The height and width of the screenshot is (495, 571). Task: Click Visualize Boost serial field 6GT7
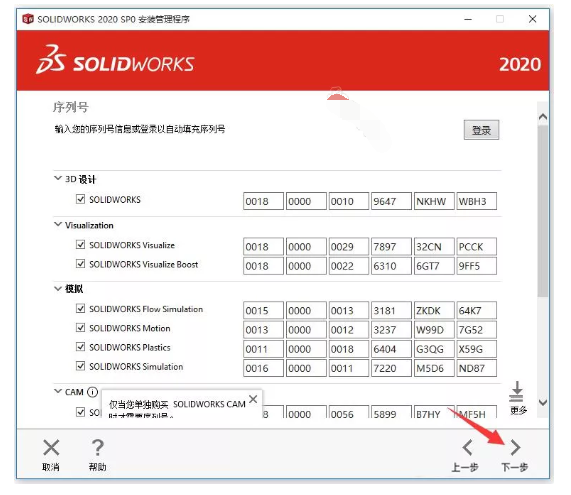pos(434,266)
